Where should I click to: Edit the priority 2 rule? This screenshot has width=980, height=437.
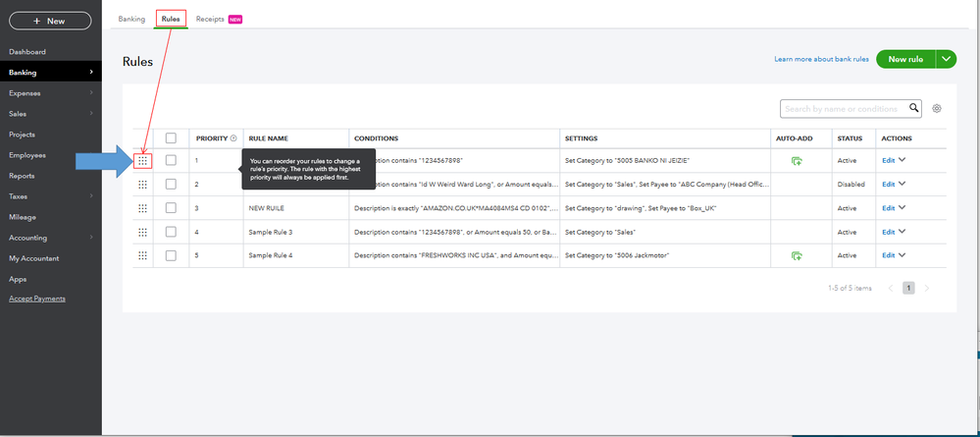pos(888,185)
